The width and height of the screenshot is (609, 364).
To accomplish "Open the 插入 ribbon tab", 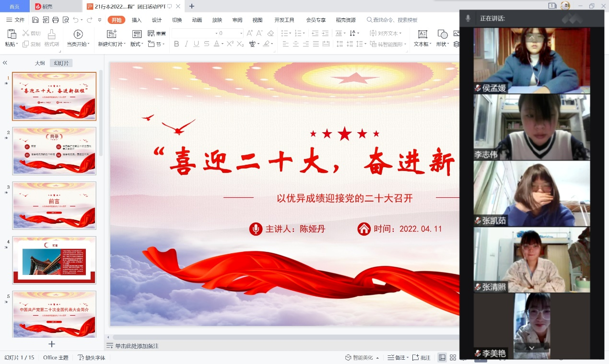I will (x=137, y=20).
